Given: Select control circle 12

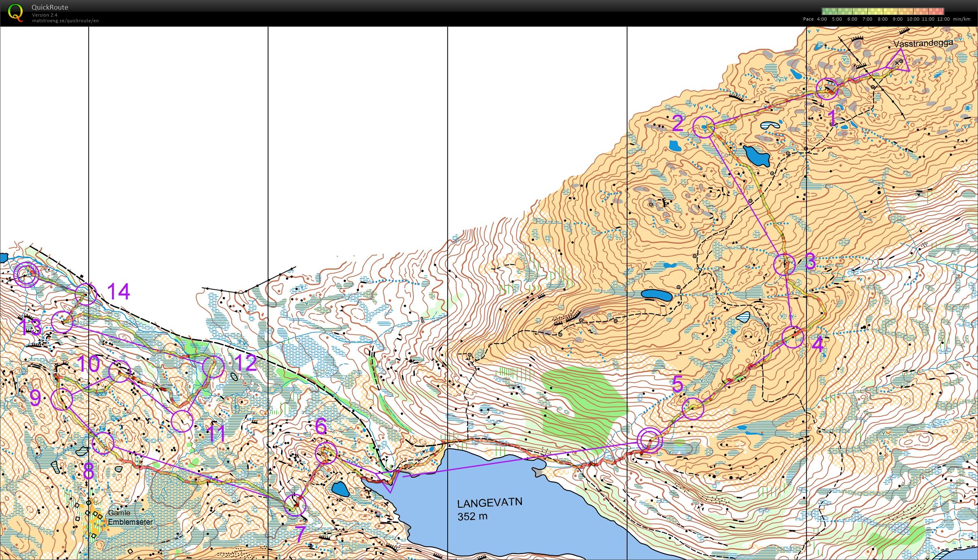Looking at the screenshot, I should 213,367.
